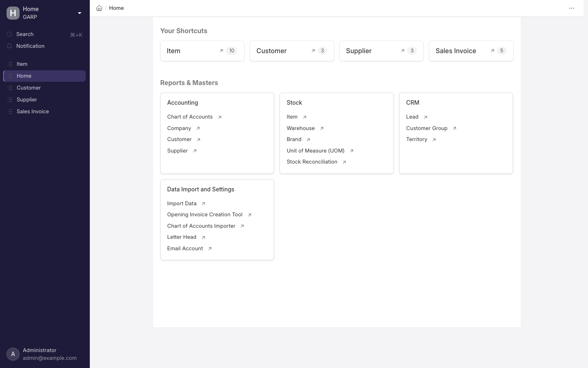
Task: Open the Brand link under Stock
Action: (294, 139)
